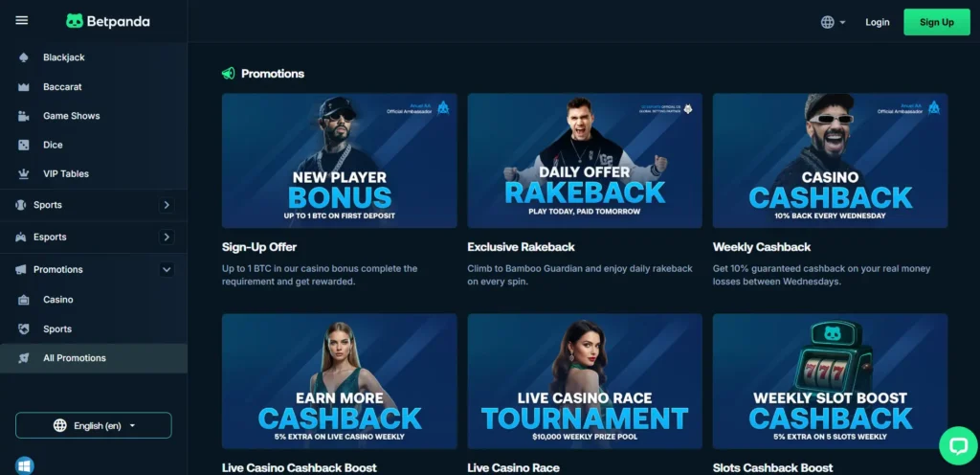Select the Blackjack spade icon
Screen dimensions: 980x475
(24, 57)
